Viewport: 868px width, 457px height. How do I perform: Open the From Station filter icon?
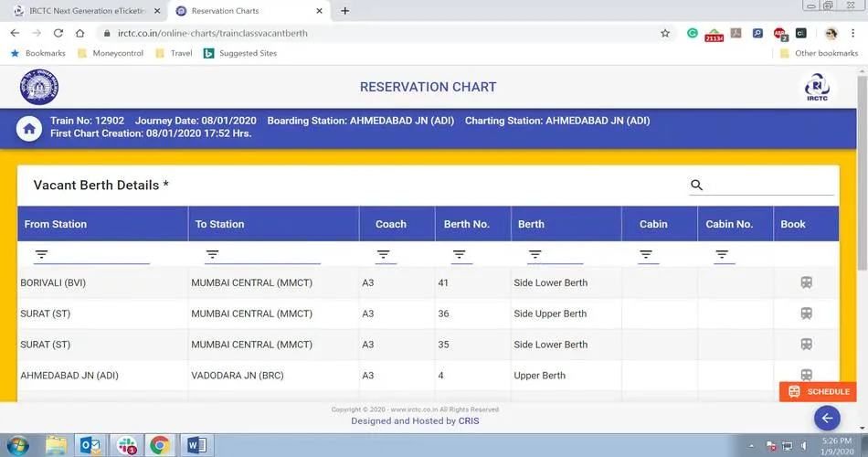coord(41,255)
